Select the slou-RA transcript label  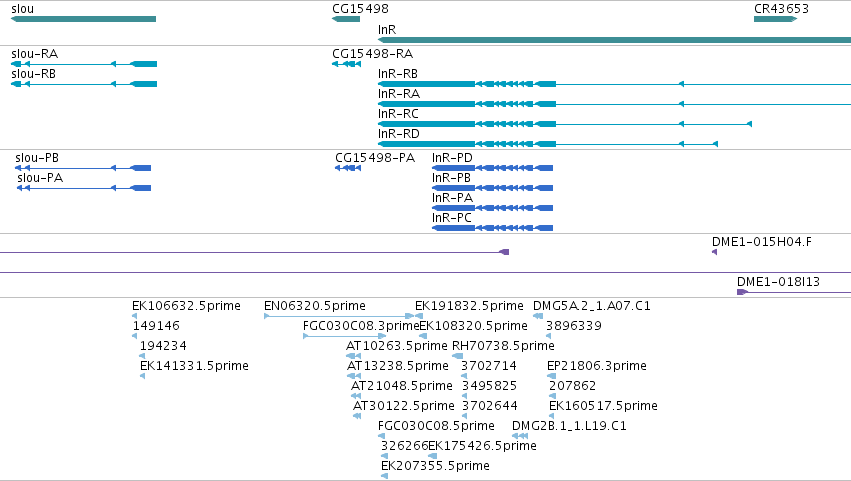(x=35, y=54)
